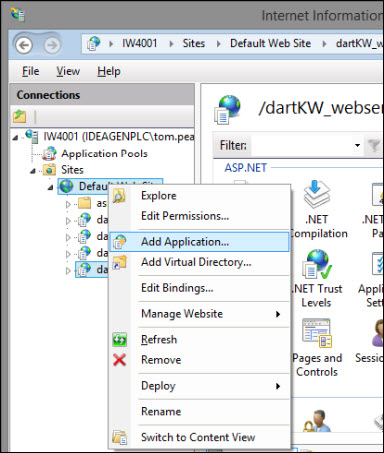Expand the Manage Website submenu arrow

pyautogui.click(x=278, y=314)
